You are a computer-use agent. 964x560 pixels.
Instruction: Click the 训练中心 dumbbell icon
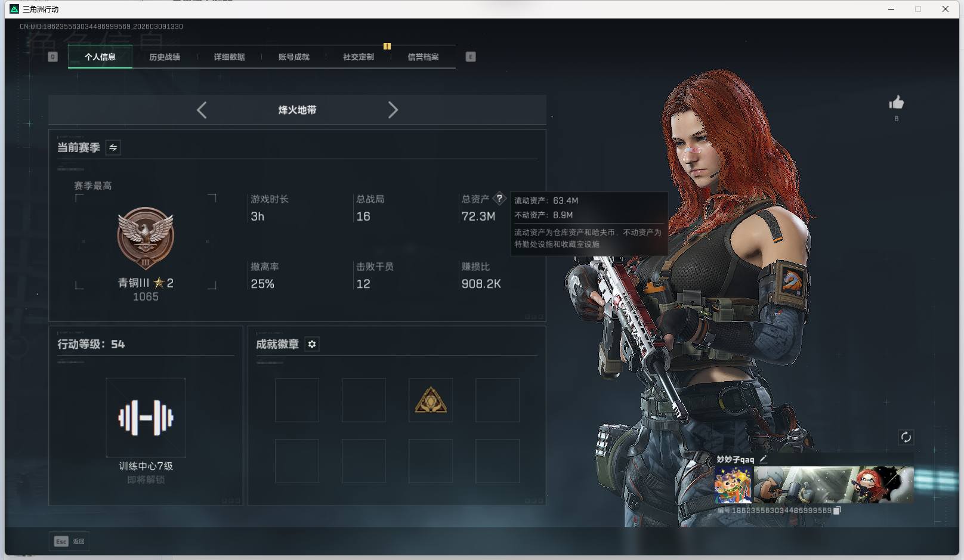click(x=146, y=417)
